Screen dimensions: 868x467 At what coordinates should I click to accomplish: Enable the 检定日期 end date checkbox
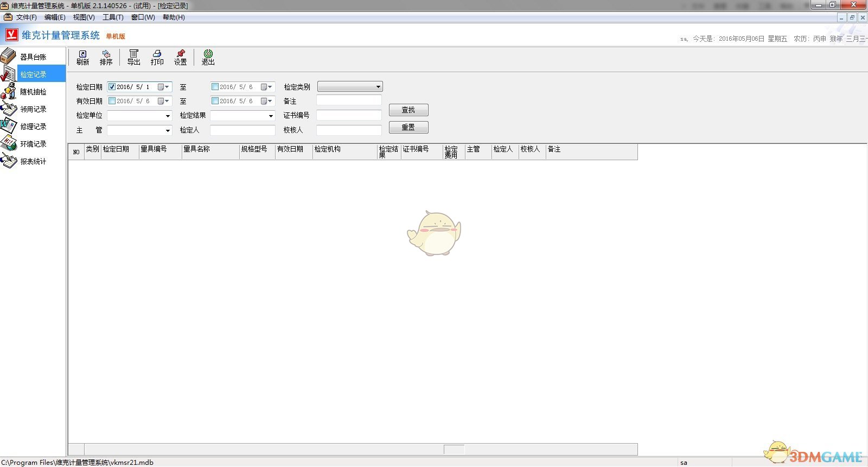[215, 86]
